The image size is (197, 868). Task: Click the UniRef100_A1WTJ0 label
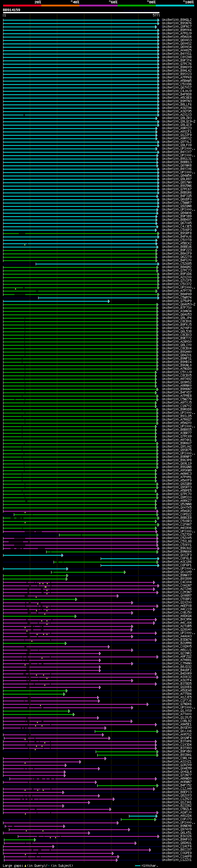tap(177, 812)
